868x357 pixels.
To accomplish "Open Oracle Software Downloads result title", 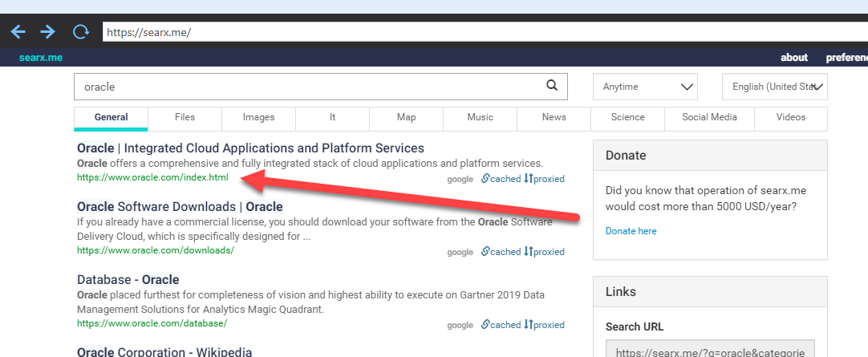I will 180,207.
